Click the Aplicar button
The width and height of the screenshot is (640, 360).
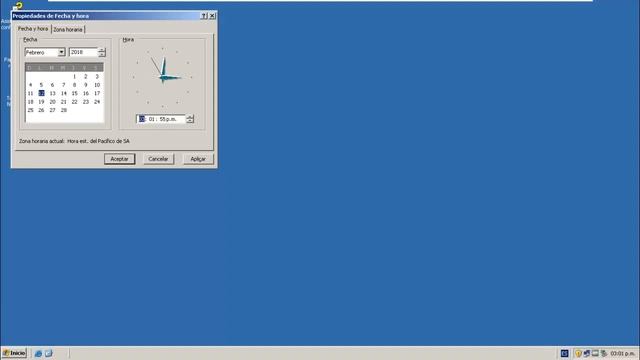198,159
